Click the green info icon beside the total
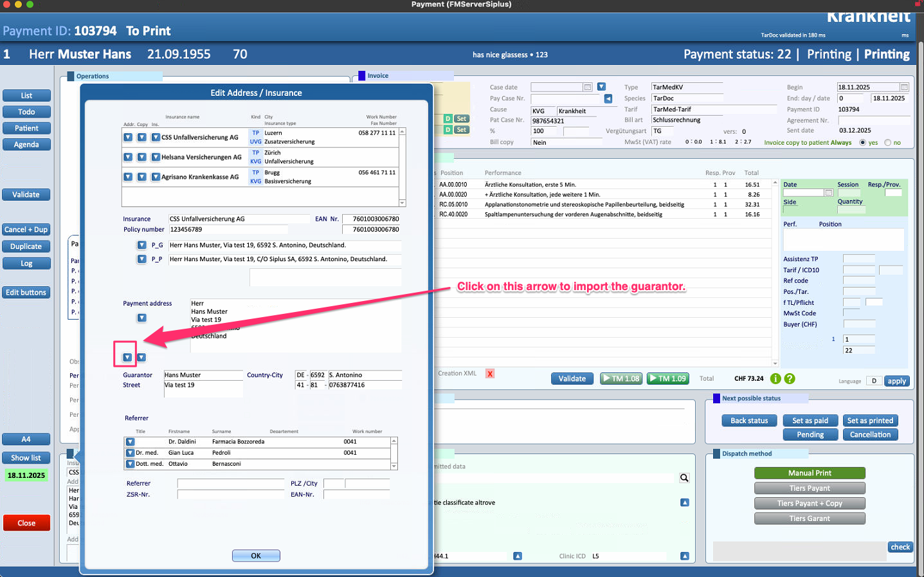This screenshot has height=577, width=924. click(x=775, y=379)
